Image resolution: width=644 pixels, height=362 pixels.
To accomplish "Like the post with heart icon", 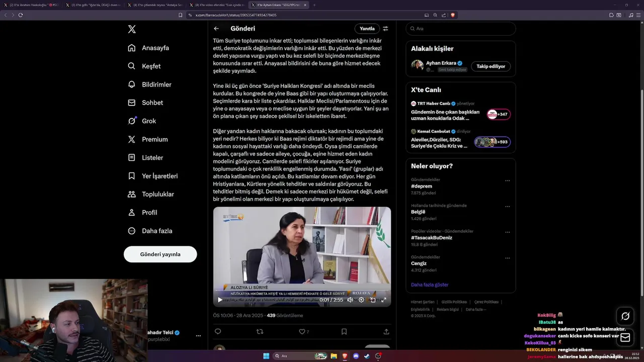I will pos(302,331).
